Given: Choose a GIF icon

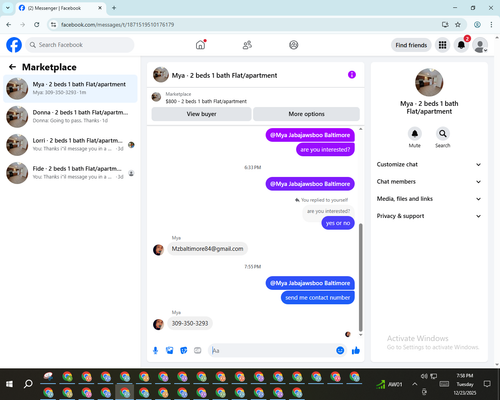Looking at the screenshot, I should pos(198,350).
